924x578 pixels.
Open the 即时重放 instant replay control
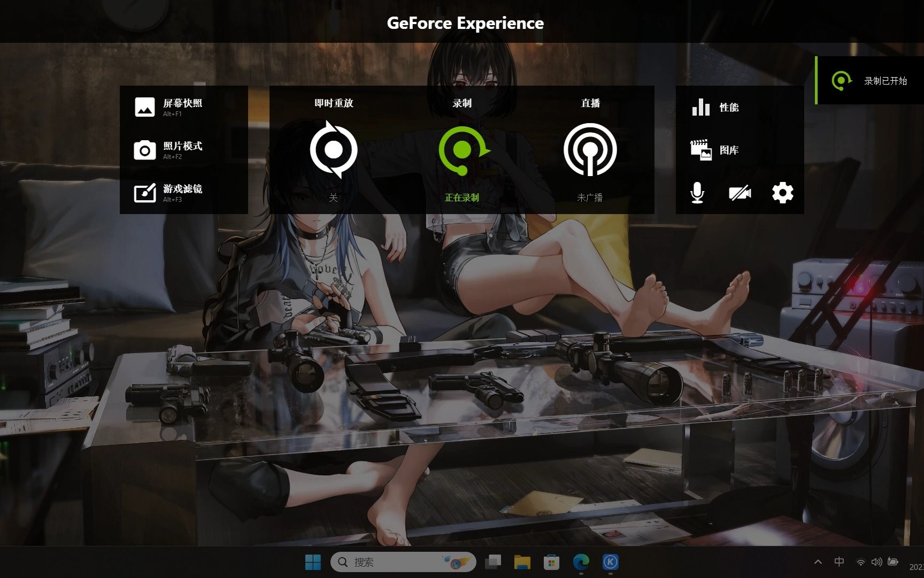tap(334, 150)
